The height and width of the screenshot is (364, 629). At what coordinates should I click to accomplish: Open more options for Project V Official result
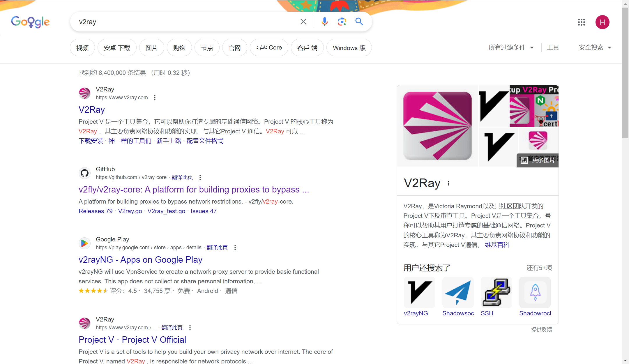[190, 328]
